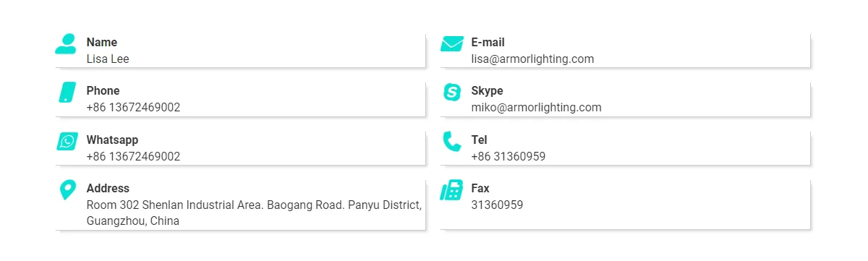Click the phone number under Phone
This screenshot has width=868, height=261.
coord(133,108)
